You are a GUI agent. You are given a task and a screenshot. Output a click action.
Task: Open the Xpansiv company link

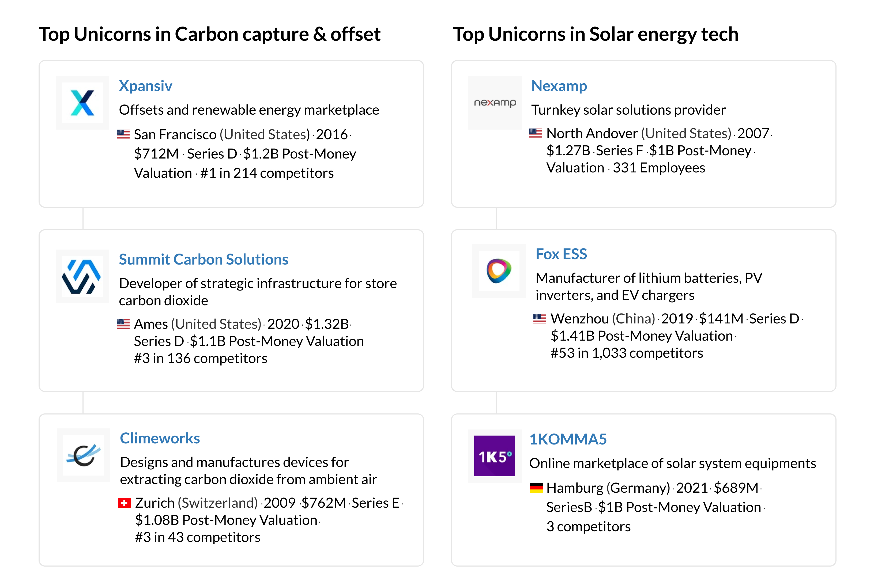tap(145, 86)
